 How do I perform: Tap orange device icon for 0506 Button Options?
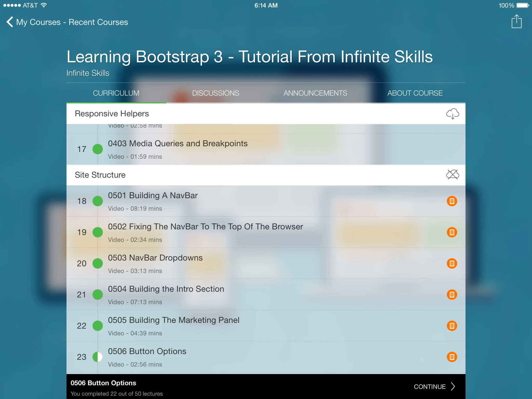point(452,357)
